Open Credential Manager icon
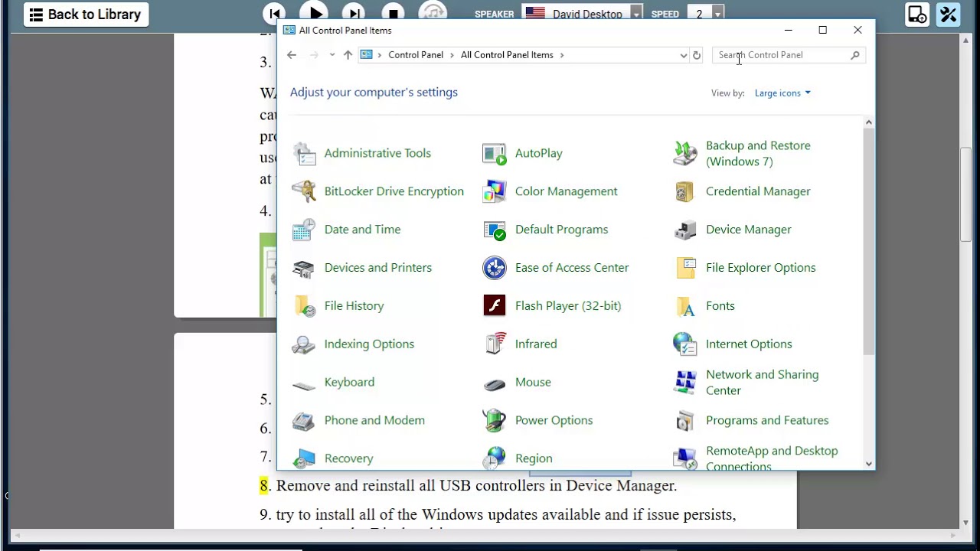The height and width of the screenshot is (551, 980). (x=685, y=191)
